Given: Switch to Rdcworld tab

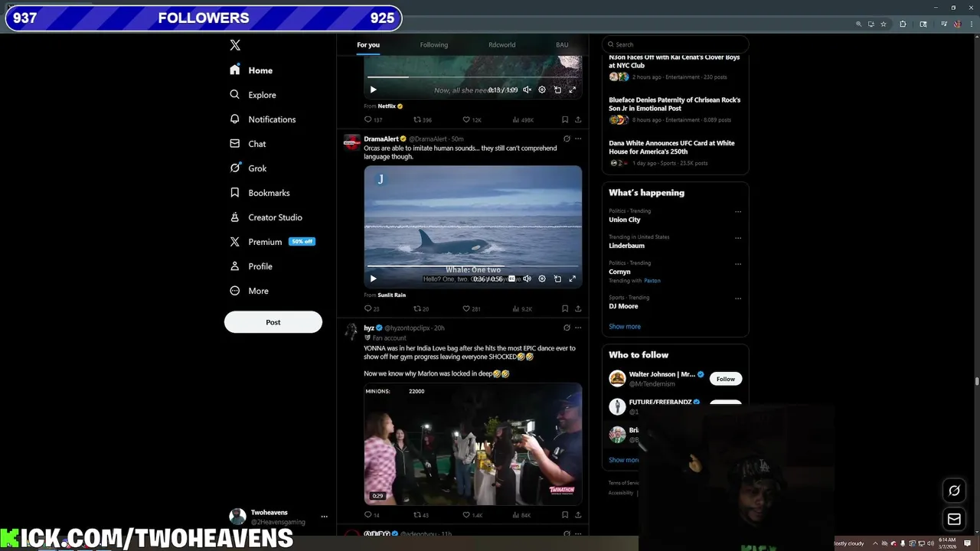Looking at the screenshot, I should pos(502,44).
